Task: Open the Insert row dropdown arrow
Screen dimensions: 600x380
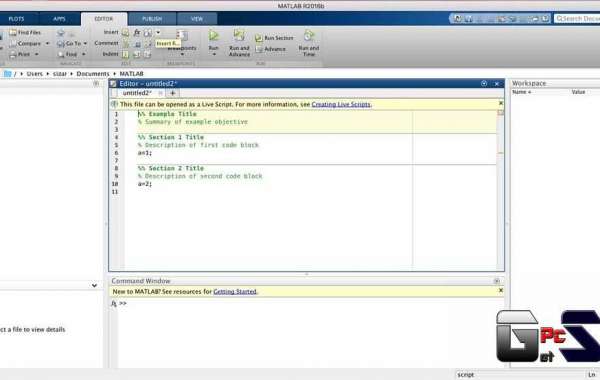Action: [158, 33]
